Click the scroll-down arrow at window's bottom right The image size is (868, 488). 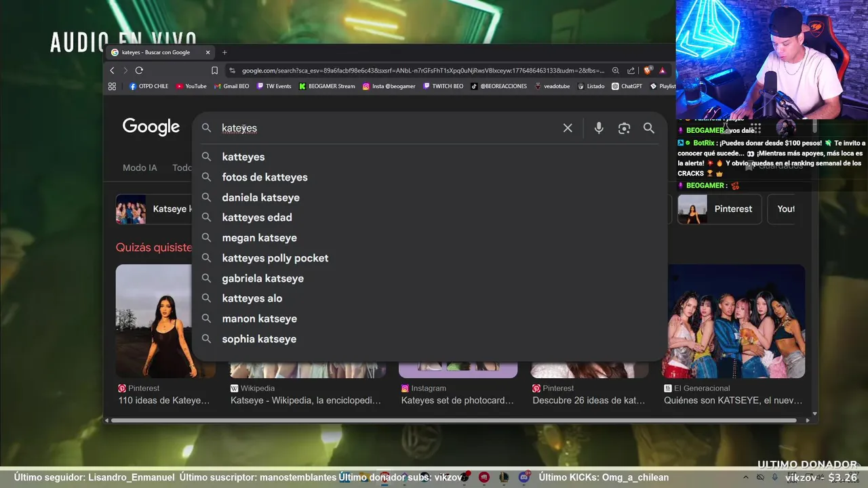pyautogui.click(x=814, y=413)
